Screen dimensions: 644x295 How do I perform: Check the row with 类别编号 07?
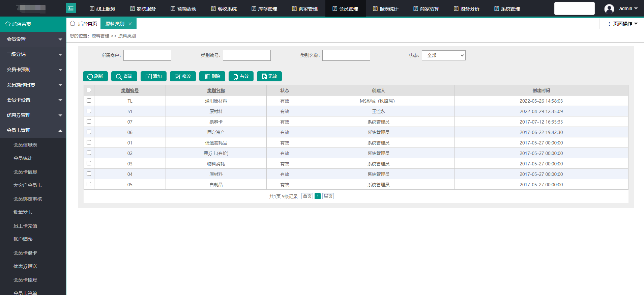(x=89, y=121)
